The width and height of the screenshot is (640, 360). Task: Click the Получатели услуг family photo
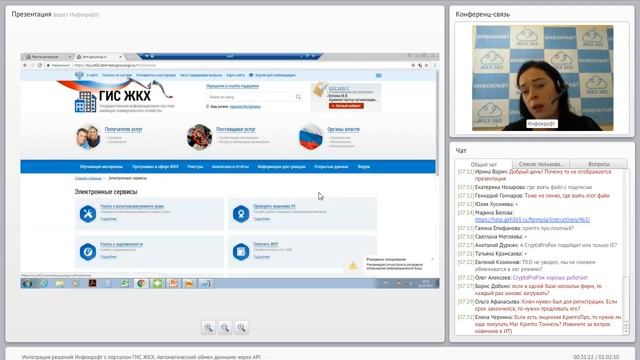[x=88, y=137]
